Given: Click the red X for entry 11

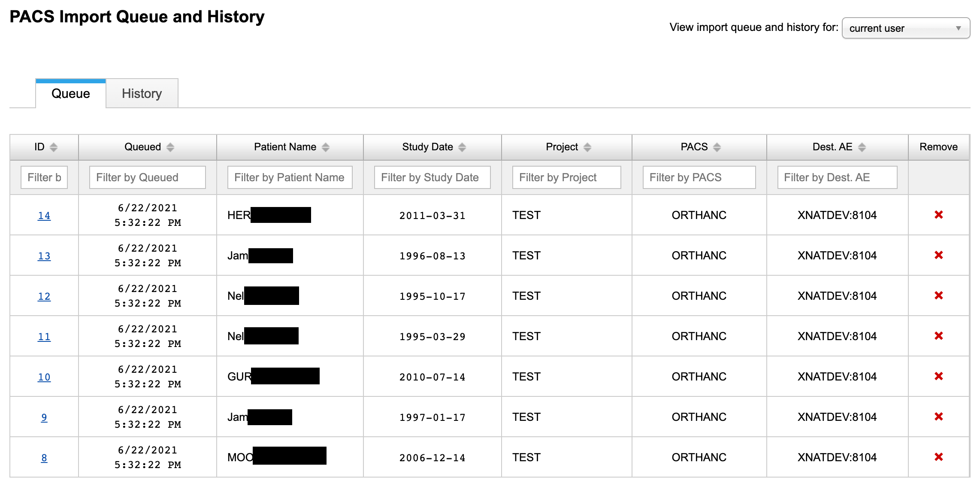Looking at the screenshot, I should (x=938, y=336).
